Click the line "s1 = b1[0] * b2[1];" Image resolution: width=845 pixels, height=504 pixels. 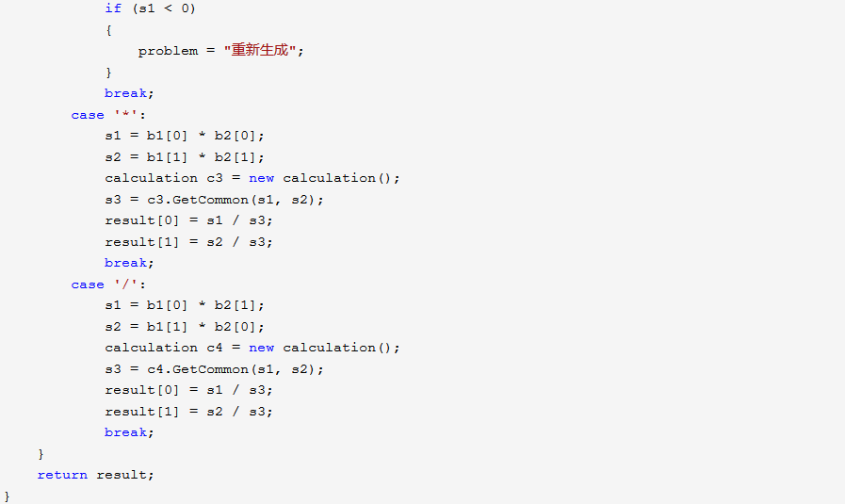(x=185, y=305)
